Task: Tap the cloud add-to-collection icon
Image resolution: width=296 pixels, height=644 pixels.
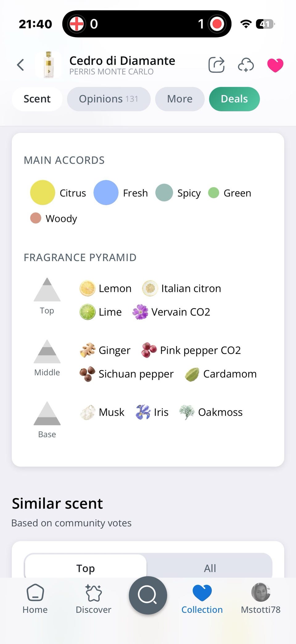Action: (246, 65)
